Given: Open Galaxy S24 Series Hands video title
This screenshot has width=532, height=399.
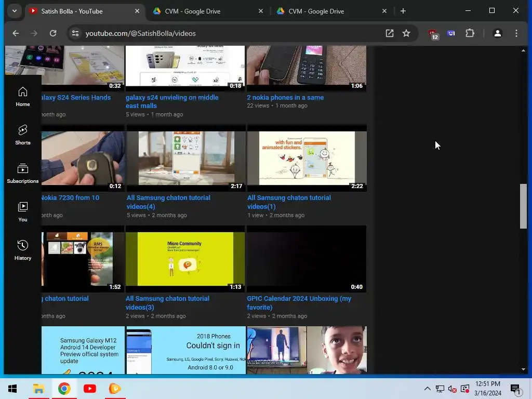Looking at the screenshot, I should [76, 97].
